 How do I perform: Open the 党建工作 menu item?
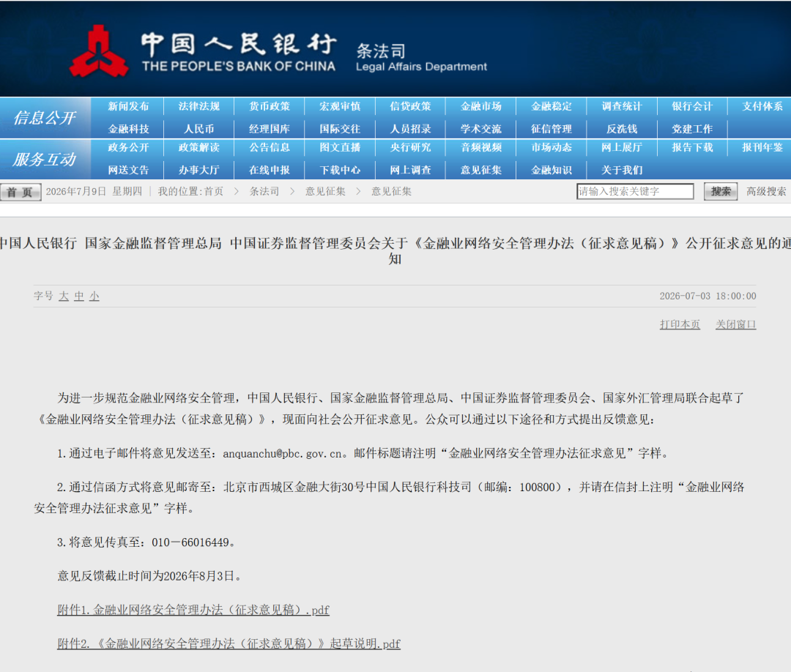pos(692,129)
